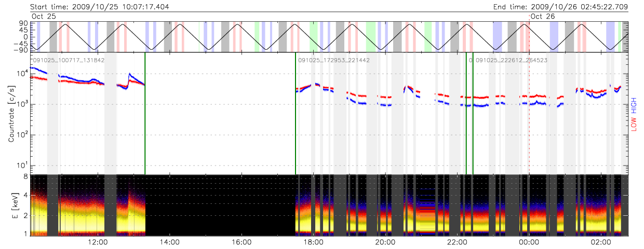Image resolution: width=644 pixels, height=249 pixels.
Task: Click the 00:00 midnight tick label
Action: click(528, 242)
